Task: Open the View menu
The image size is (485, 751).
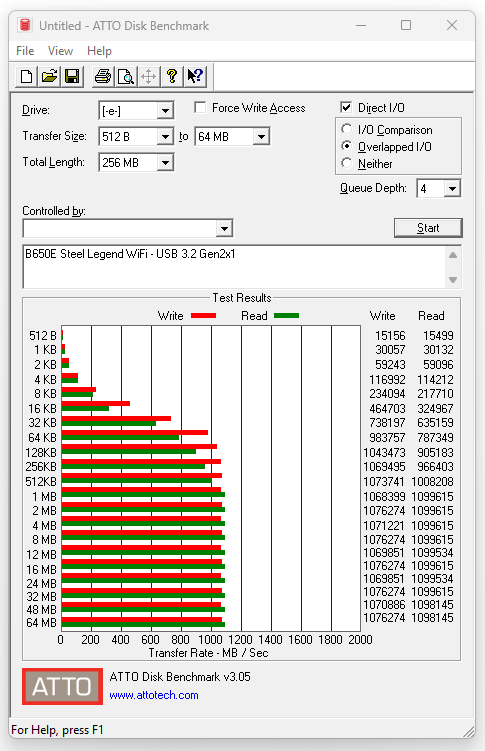Action: pyautogui.click(x=60, y=51)
